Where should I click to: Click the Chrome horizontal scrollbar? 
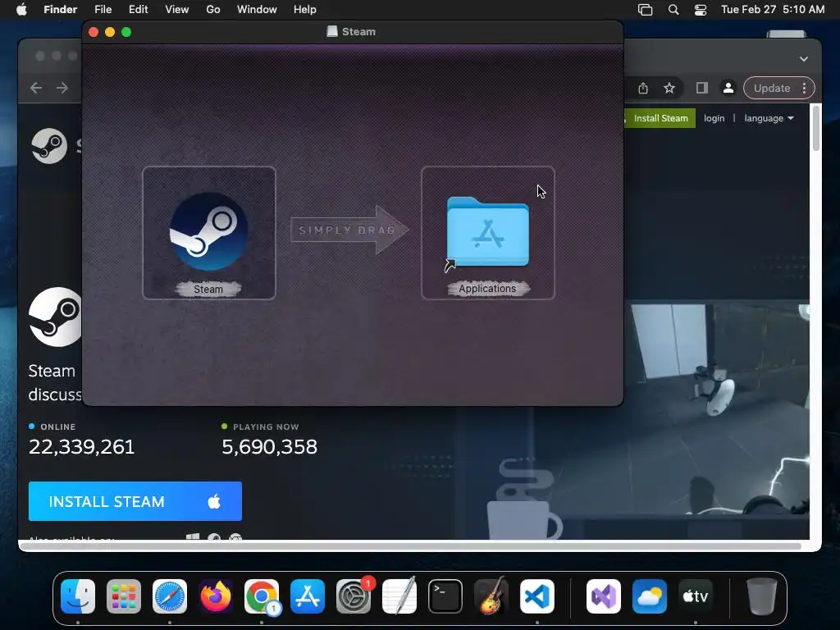[x=410, y=546]
